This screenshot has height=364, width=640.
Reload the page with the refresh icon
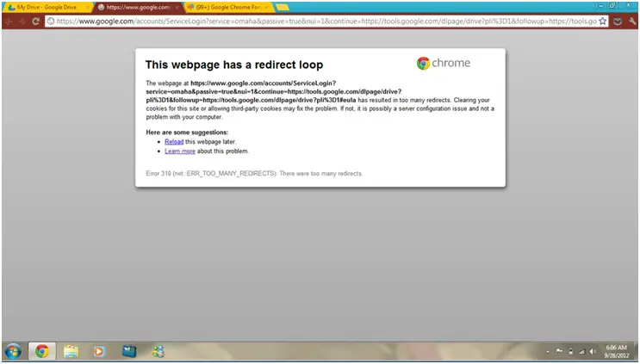35,22
